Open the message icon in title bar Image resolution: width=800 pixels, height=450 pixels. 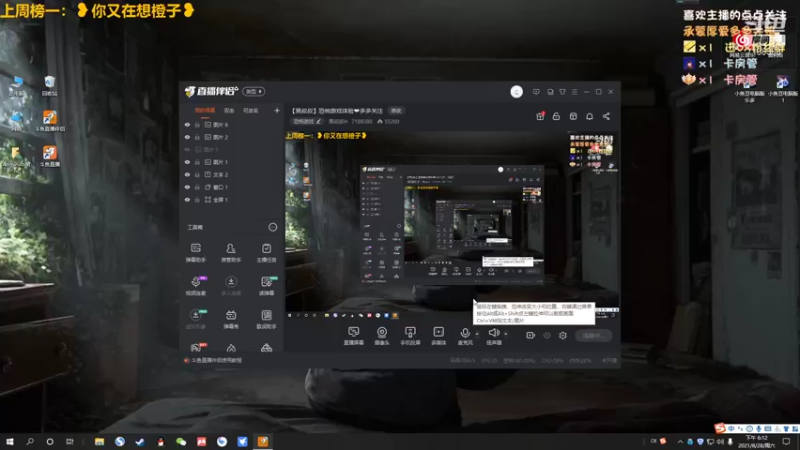coord(536,92)
